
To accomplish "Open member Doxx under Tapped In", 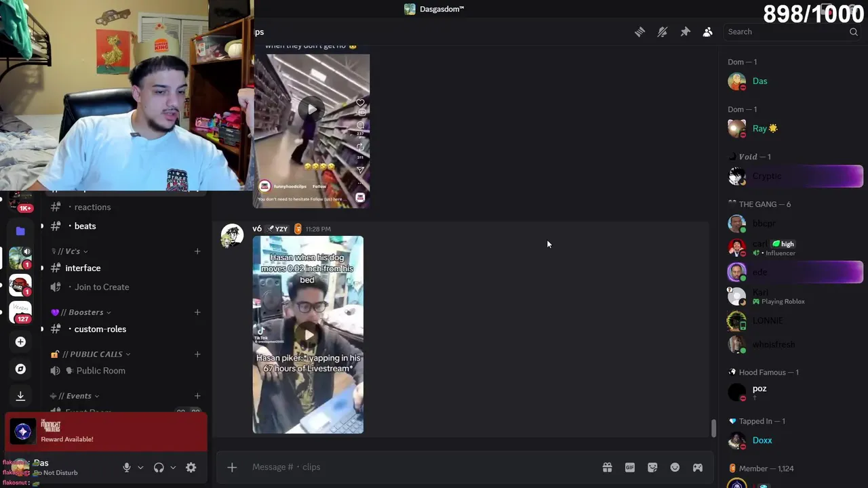I will (791, 441).
